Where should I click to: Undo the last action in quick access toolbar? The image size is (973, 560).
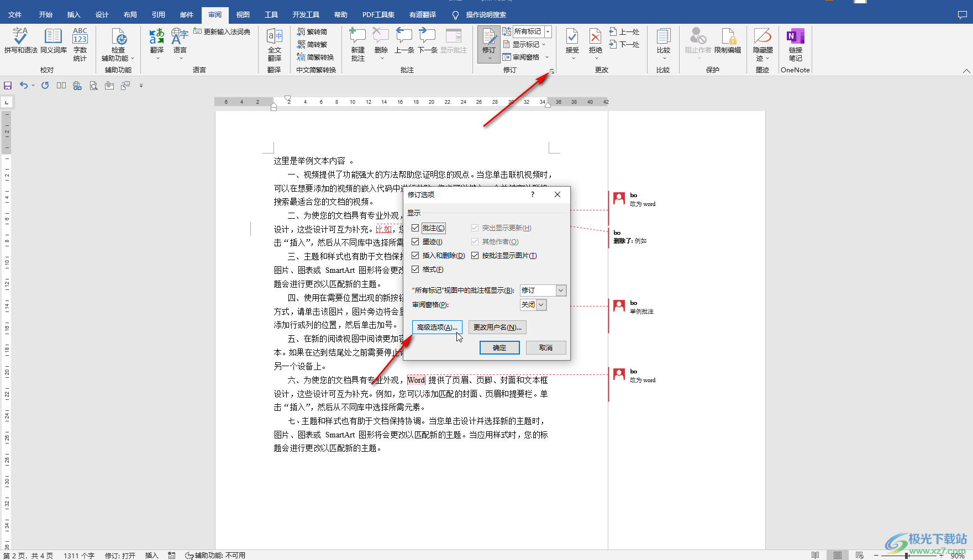[24, 86]
